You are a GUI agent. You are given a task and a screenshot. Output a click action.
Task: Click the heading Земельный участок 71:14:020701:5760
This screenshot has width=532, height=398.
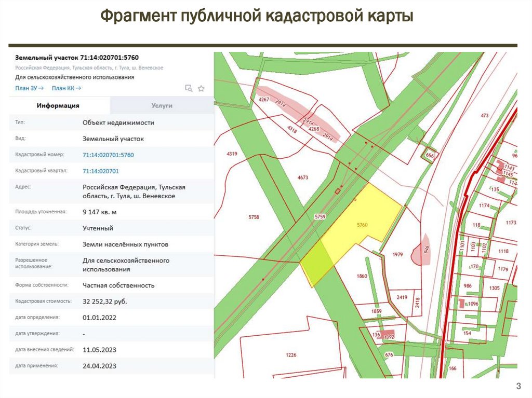point(77,58)
